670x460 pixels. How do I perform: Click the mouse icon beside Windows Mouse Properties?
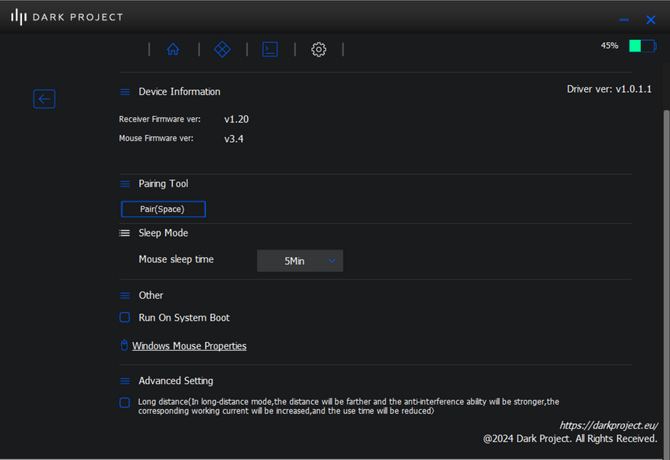[124, 346]
